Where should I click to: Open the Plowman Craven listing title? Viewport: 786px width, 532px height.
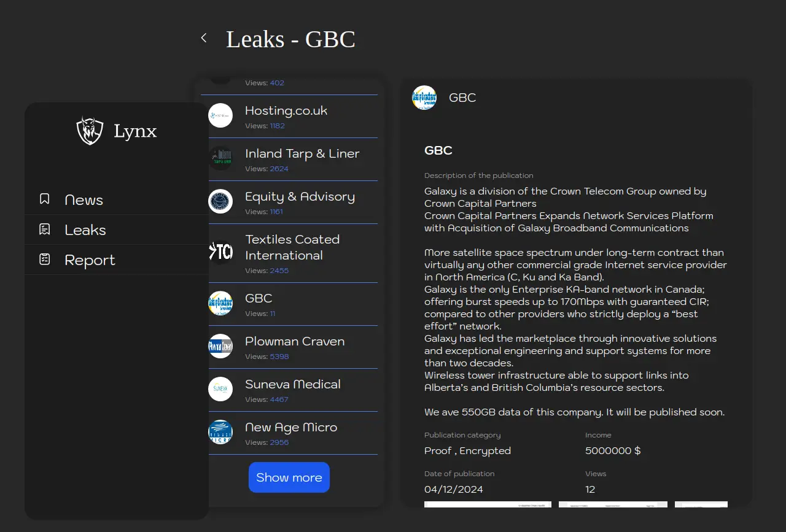[x=295, y=341]
